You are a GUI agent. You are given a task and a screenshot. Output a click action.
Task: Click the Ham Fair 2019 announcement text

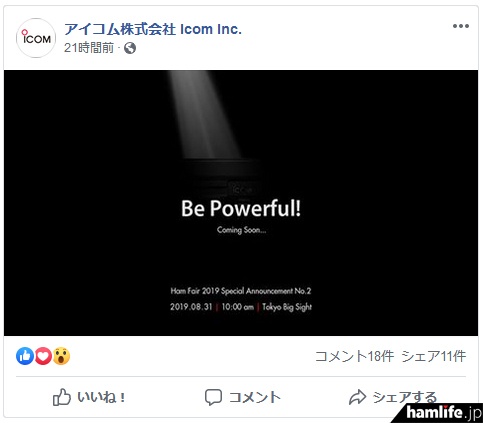(x=241, y=291)
